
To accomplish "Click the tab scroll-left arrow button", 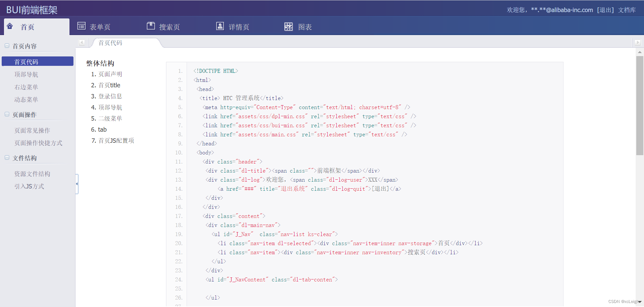I will tap(82, 42).
